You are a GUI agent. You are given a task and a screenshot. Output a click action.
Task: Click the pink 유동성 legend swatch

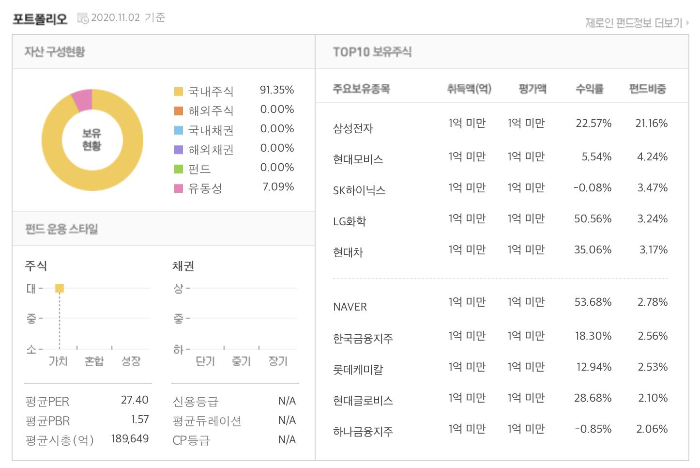(x=178, y=188)
